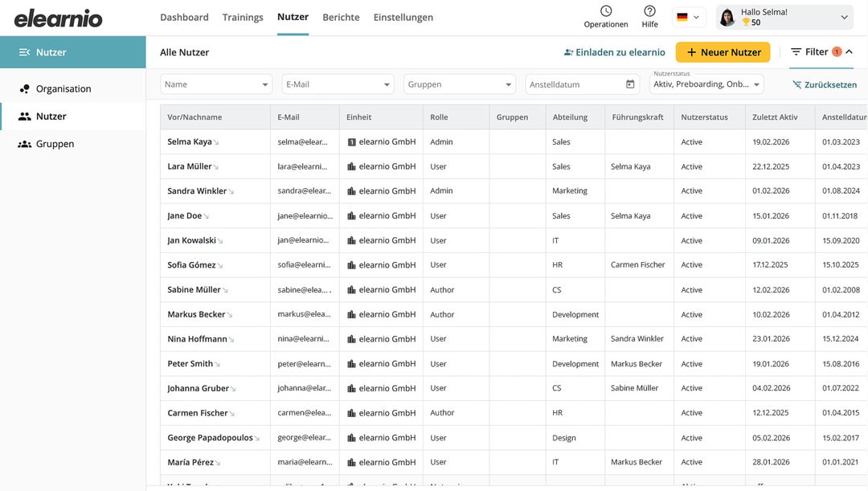Open the Name filter dropdown

tap(216, 84)
